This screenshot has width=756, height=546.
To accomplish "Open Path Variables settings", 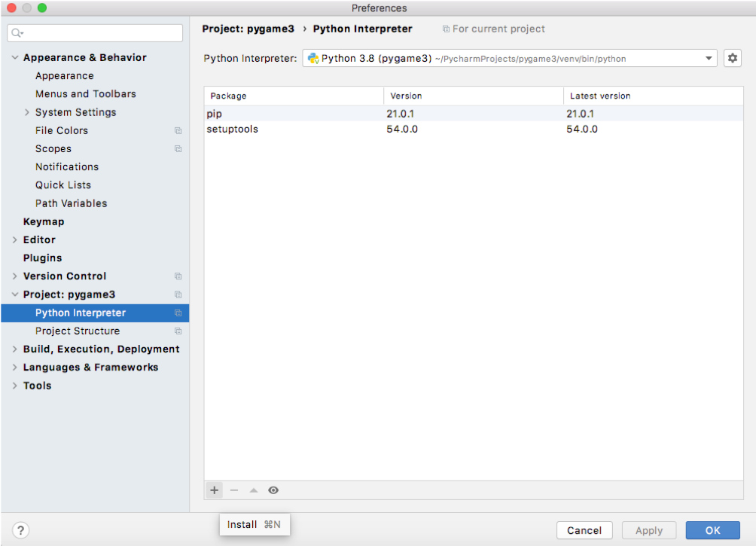I will click(x=72, y=203).
